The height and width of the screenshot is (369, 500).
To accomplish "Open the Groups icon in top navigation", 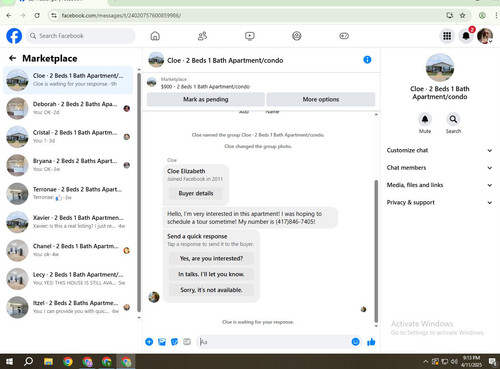I will 297,36.
